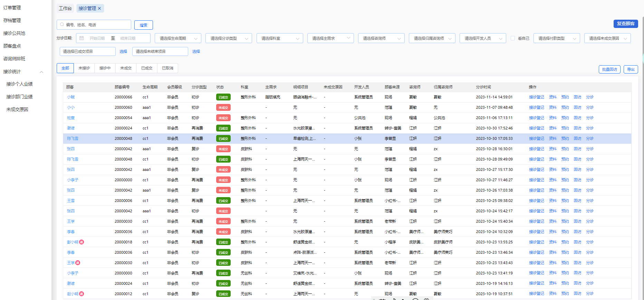Switch to the 未接诊 filter tab
This screenshot has width=644, height=300.
[84, 68]
